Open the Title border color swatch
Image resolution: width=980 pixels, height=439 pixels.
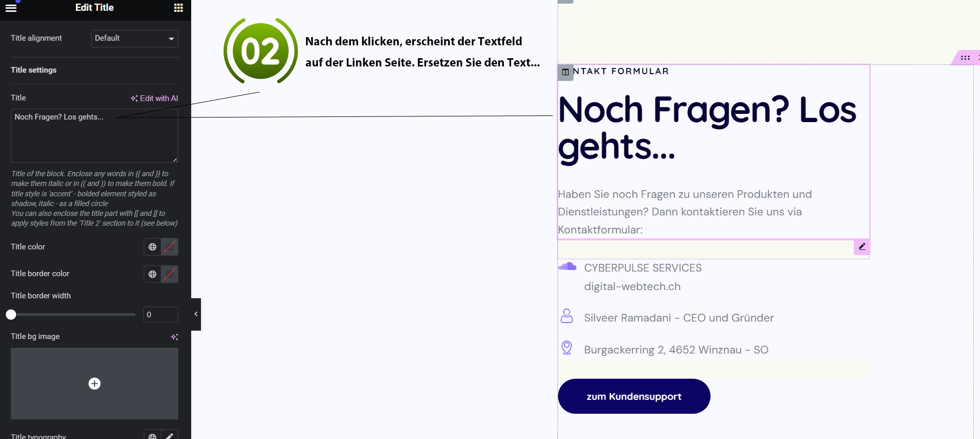170,274
